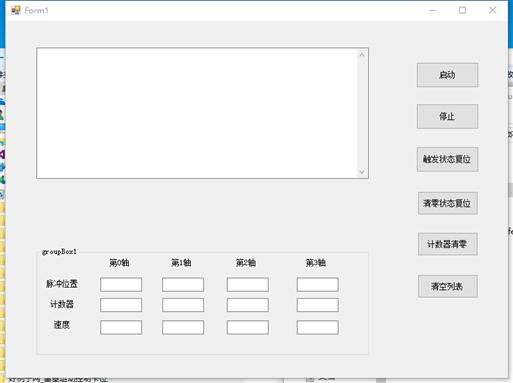513x383 pixels.
Task: Focus the 速度 field for 第1轴
Action: pos(183,327)
